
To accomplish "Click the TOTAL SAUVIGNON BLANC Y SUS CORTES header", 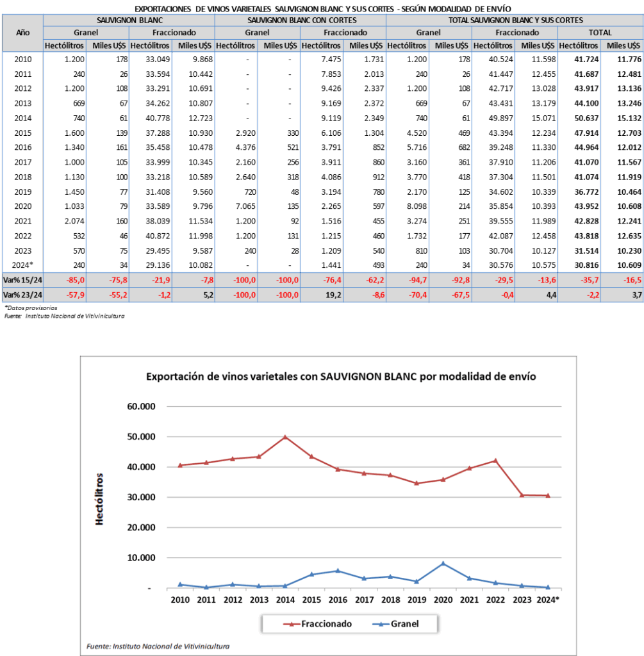I will tap(514, 20).
